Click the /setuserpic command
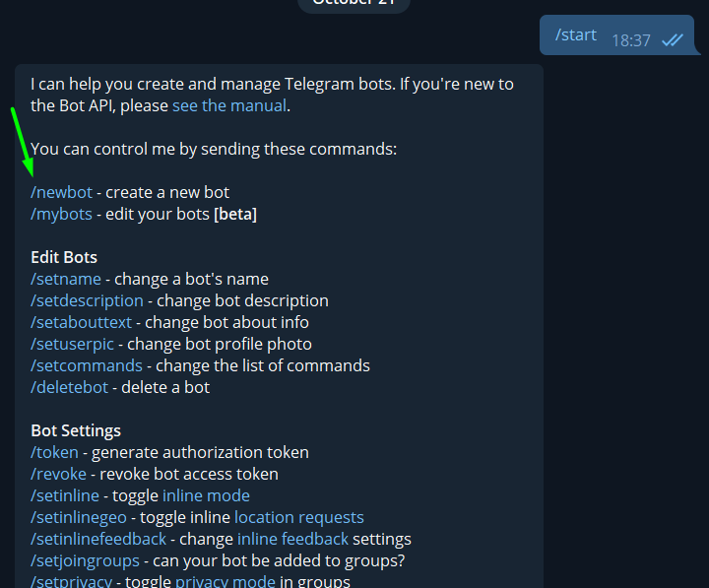Screen dimensions: 709x588 [72, 344]
